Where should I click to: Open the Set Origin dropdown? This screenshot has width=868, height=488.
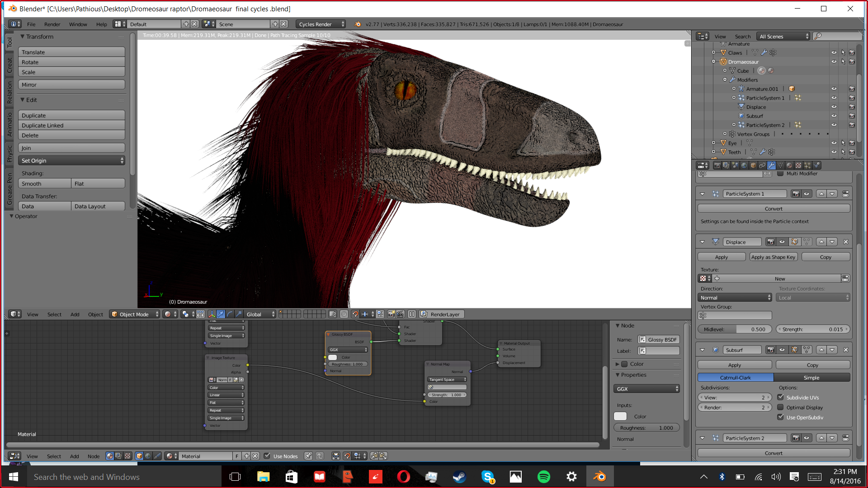click(x=71, y=161)
